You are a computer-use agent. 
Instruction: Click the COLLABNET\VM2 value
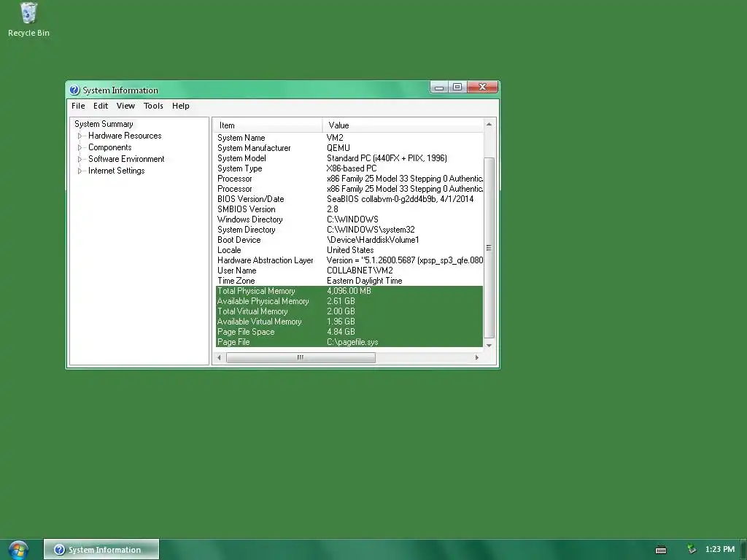pos(360,271)
